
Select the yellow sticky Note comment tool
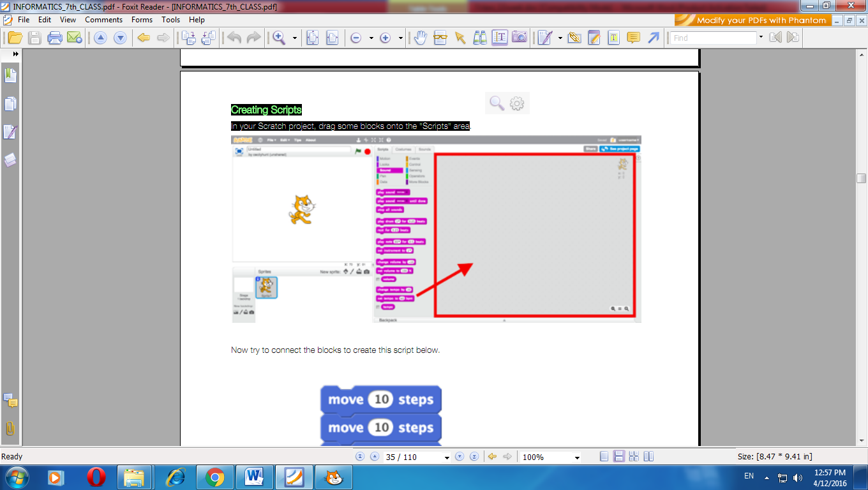coord(633,38)
